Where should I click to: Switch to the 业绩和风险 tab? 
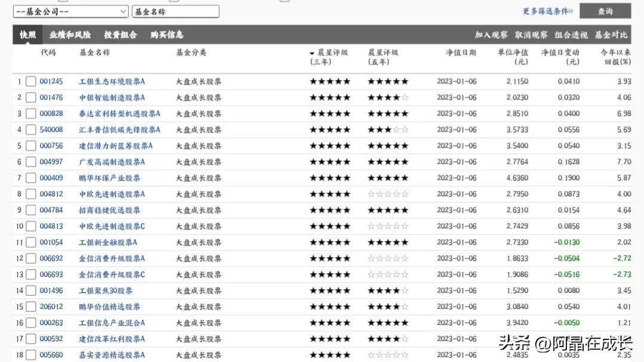point(70,35)
